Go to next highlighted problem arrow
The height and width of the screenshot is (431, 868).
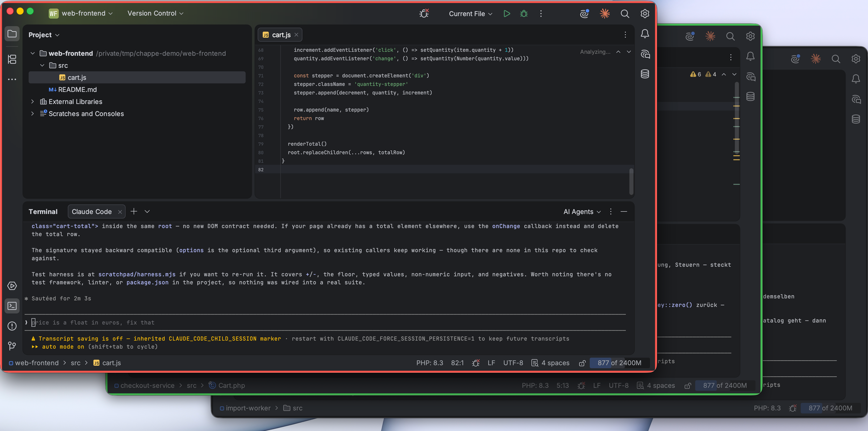pos(629,52)
